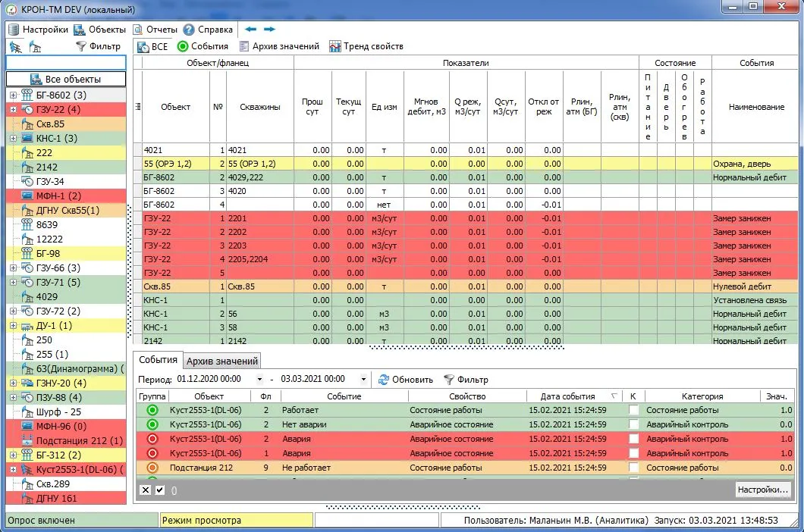Tick the К checkbox in the Не работает row
This screenshot has height=532, width=804.
tap(634, 468)
